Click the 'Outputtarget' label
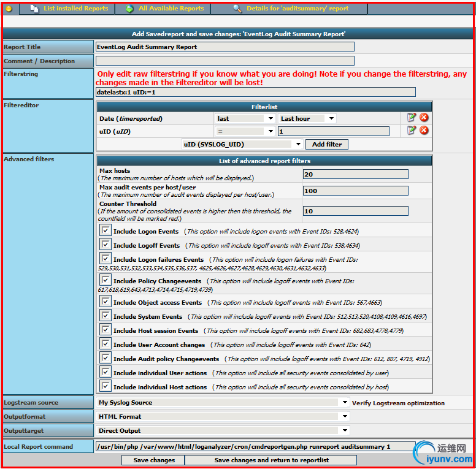 click(24, 431)
